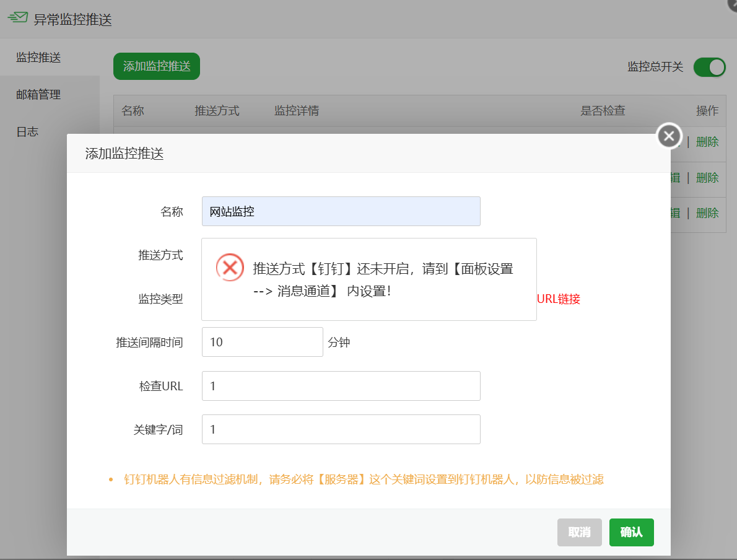Click the 操作 column header

click(707, 110)
